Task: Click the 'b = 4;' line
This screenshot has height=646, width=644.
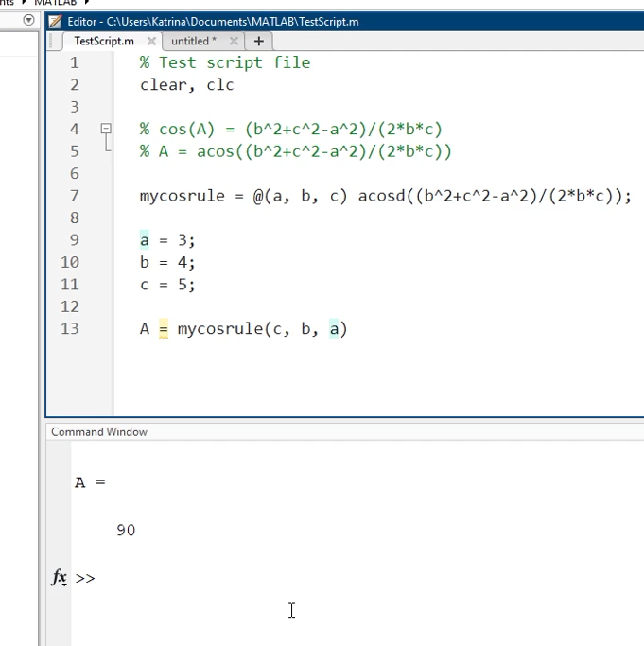Action: [x=167, y=262]
